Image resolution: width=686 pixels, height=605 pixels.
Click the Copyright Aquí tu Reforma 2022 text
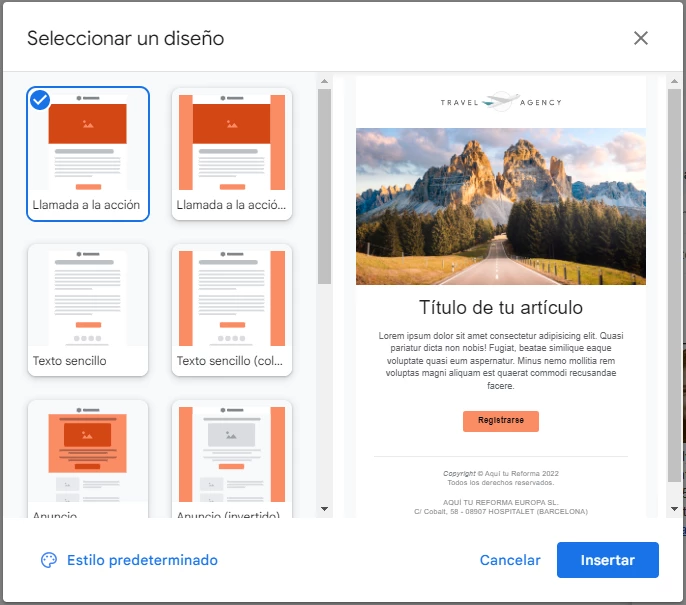click(501, 473)
